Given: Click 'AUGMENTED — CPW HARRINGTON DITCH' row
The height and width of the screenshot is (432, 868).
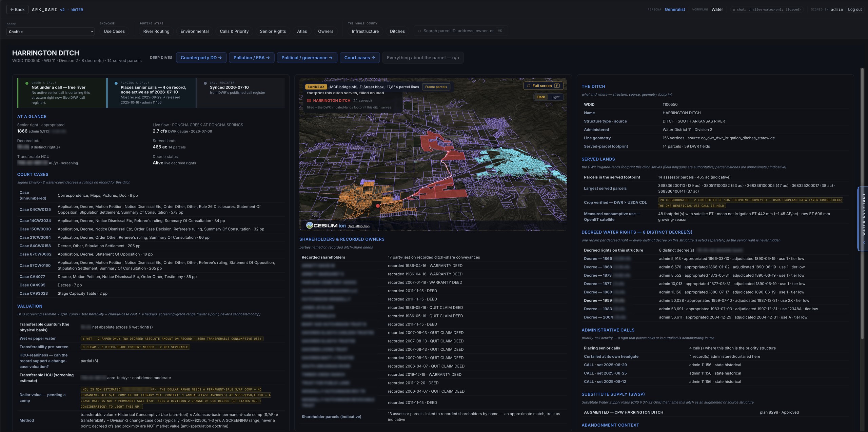Looking at the screenshot, I should coord(715,412).
